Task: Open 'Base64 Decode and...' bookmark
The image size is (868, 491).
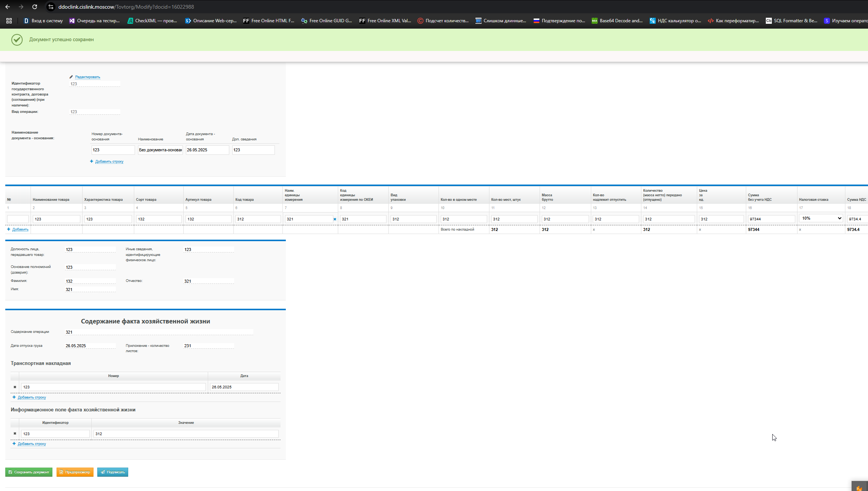Action: (x=617, y=21)
